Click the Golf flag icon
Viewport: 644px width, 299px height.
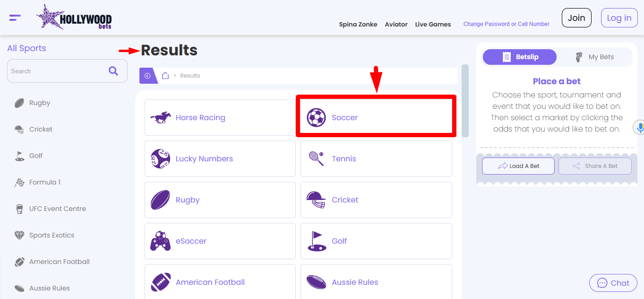point(317,241)
